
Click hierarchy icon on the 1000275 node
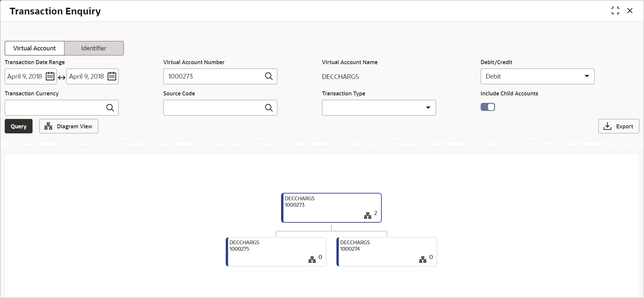[x=312, y=260]
